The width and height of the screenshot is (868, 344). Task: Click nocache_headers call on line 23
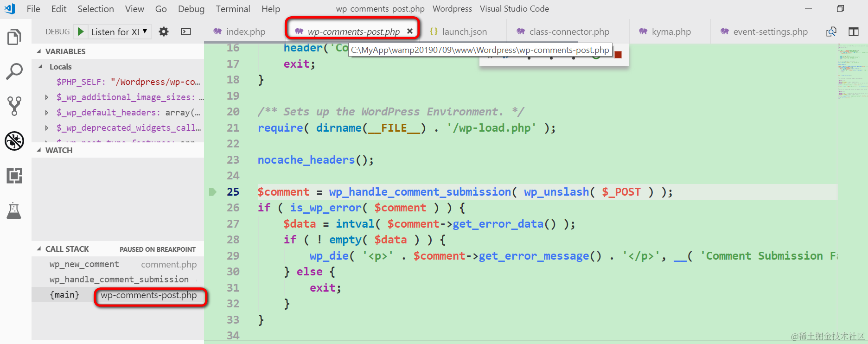[306, 160]
